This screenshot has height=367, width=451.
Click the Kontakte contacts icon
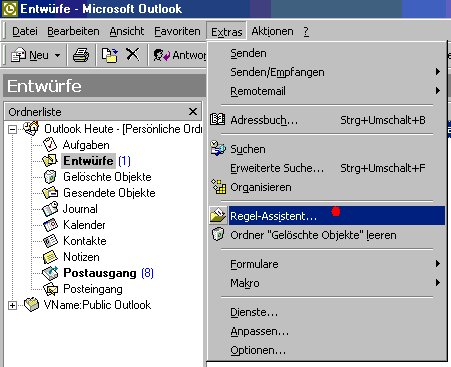click(50, 240)
